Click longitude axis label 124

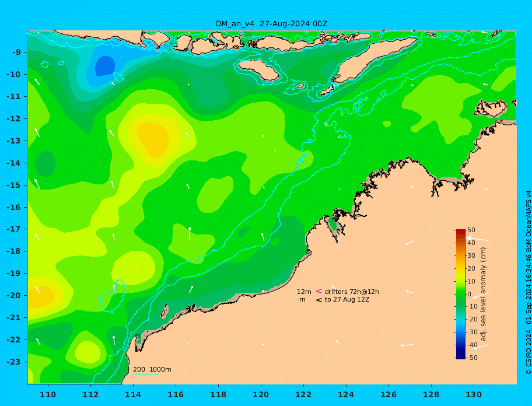(x=346, y=394)
